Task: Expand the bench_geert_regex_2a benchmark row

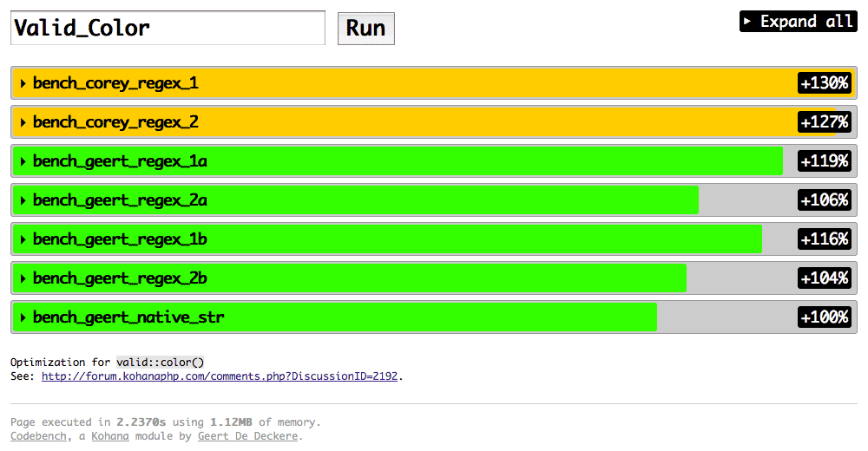Action: pos(120,200)
